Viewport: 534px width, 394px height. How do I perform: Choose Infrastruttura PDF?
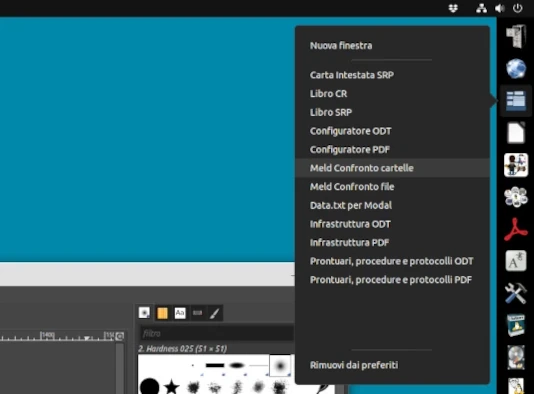click(392, 242)
